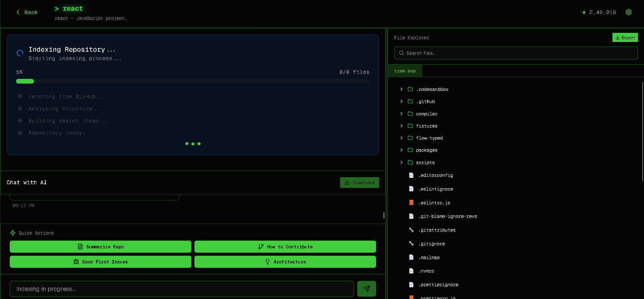Click the Summarize Repo quick action

pos(100,247)
